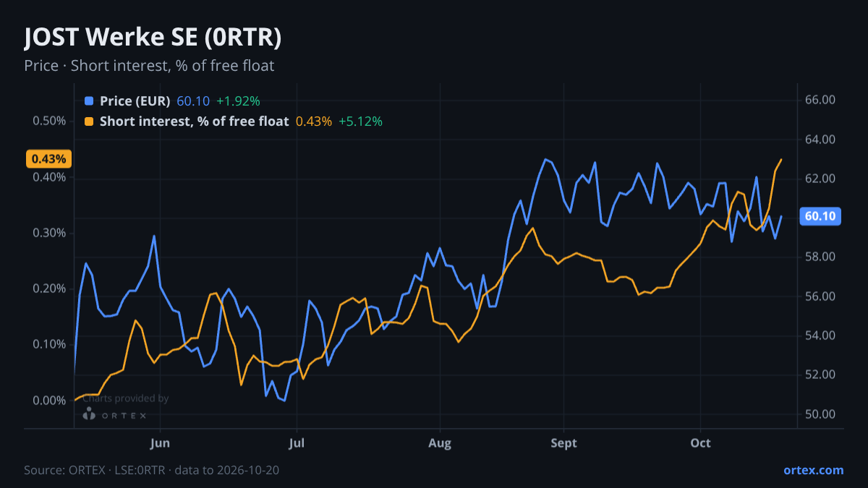The height and width of the screenshot is (488, 868).
Task: Click the 58.00 right axis label
Action: [821, 257]
